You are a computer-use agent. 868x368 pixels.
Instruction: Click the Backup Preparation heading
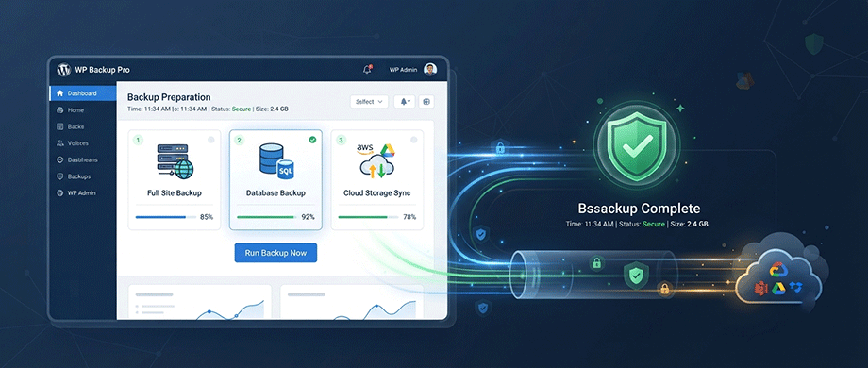(x=169, y=97)
